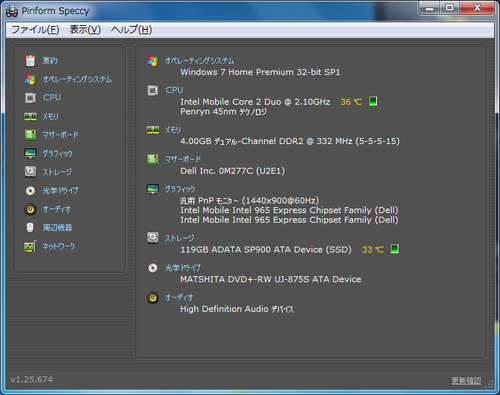The image size is (500, 395).
Task: Click the summary clipboard icon in sidebar
Action: (30, 61)
